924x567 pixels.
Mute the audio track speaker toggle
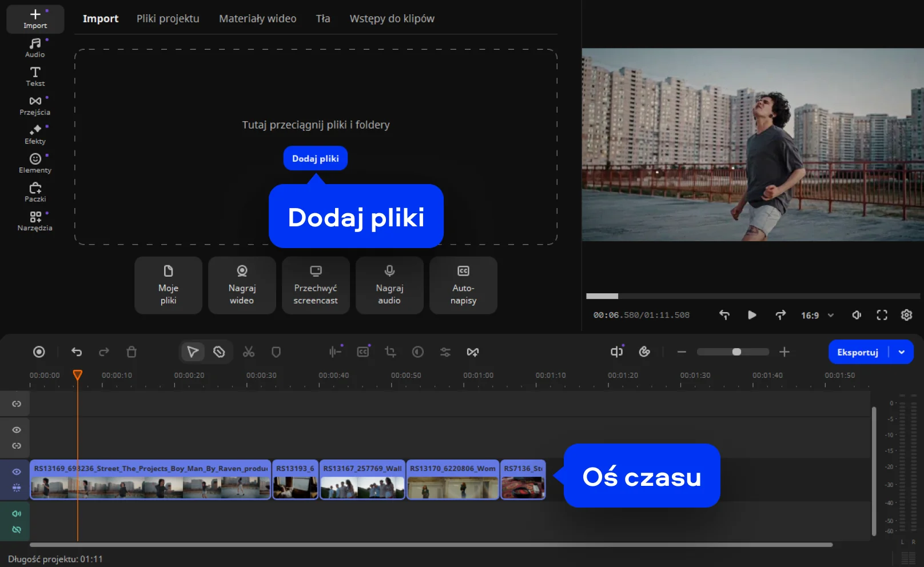pyautogui.click(x=17, y=513)
